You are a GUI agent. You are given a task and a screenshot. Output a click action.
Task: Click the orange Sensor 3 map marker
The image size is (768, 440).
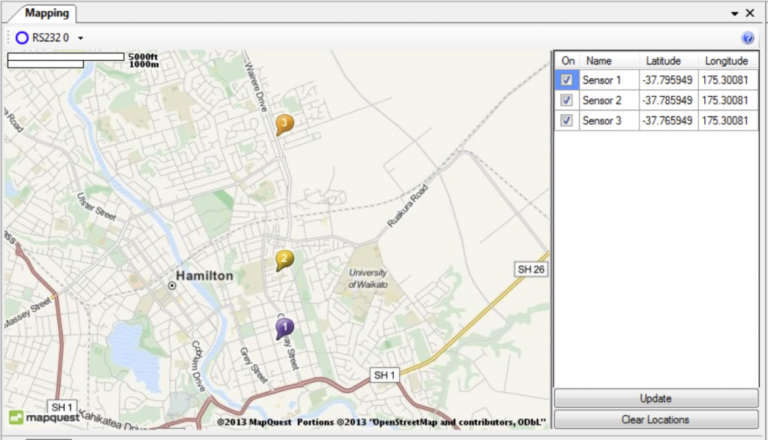click(284, 124)
